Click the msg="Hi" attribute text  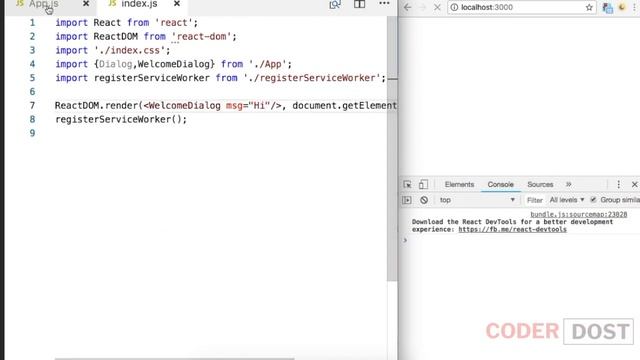pos(248,106)
